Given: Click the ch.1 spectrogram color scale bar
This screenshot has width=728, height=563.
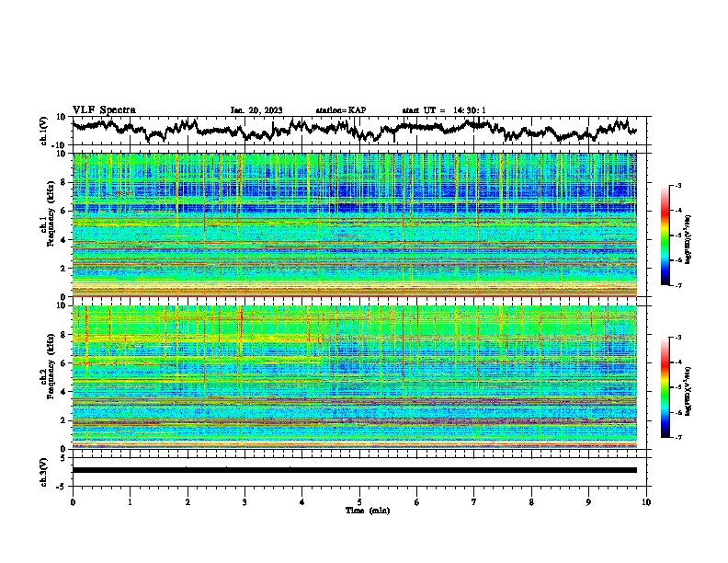Looking at the screenshot, I should click(665, 236).
